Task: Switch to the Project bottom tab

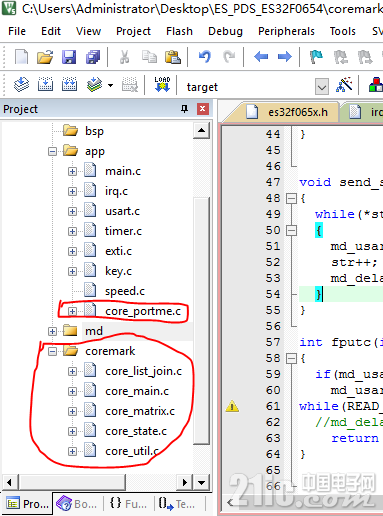Action: (x=28, y=504)
